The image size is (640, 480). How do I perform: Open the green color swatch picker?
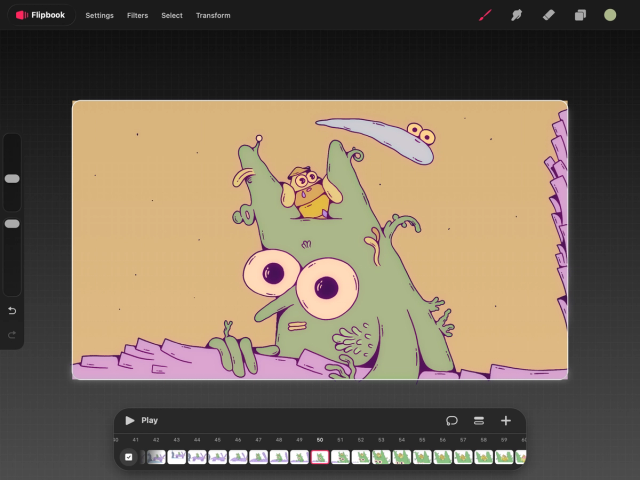tap(610, 16)
